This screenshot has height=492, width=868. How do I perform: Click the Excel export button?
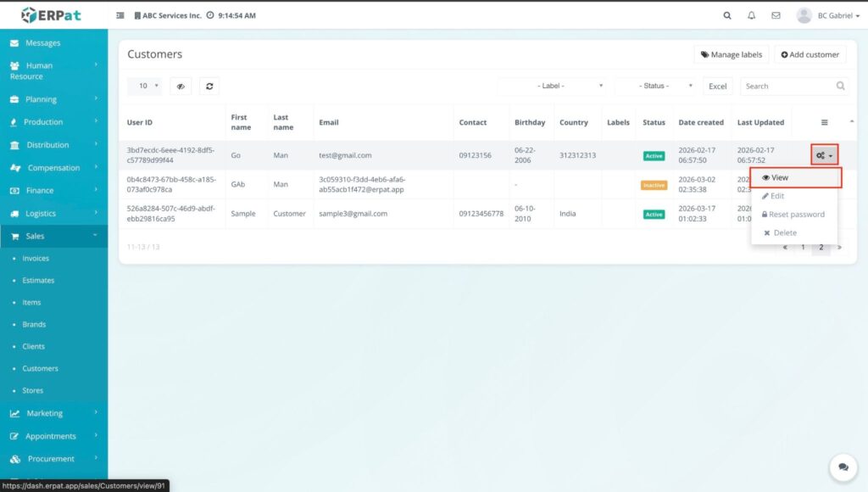tap(718, 86)
